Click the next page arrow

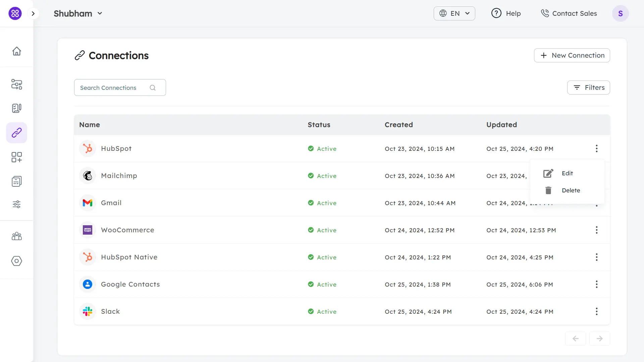click(x=600, y=339)
